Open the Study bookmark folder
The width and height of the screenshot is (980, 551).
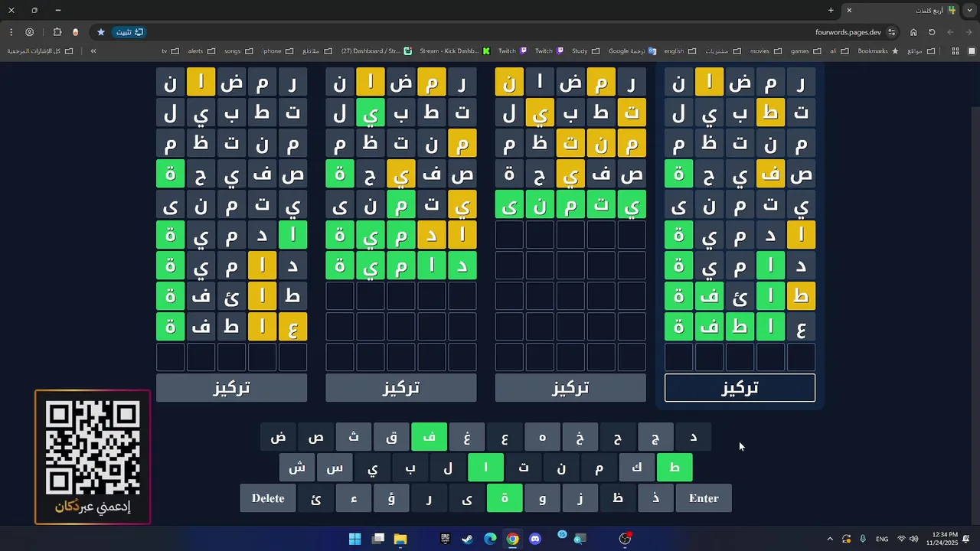586,51
